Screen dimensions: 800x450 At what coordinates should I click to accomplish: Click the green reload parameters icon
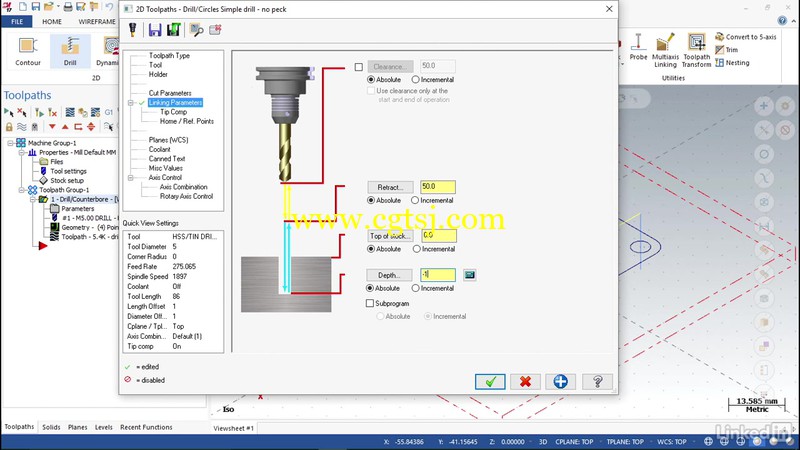click(173, 30)
